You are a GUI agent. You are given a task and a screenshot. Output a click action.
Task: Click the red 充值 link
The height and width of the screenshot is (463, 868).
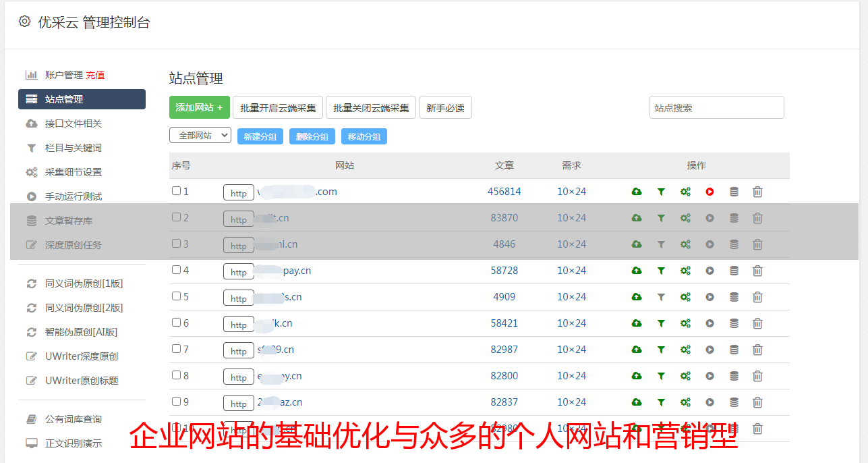point(95,75)
